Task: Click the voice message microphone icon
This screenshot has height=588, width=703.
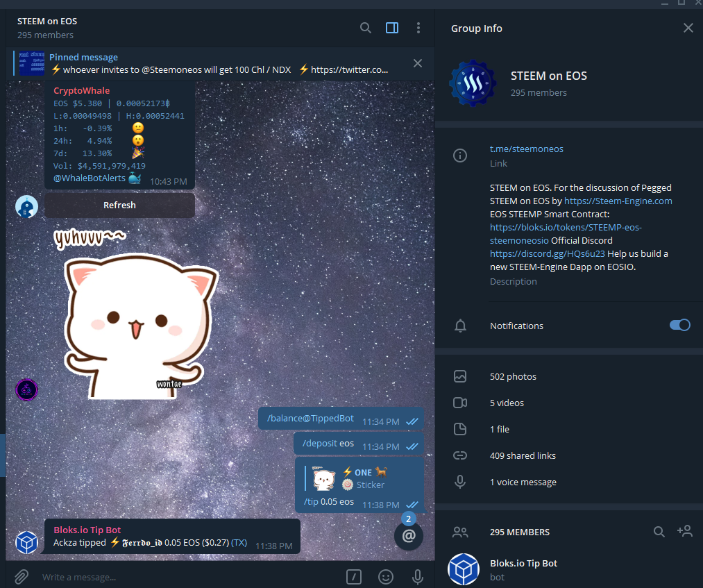Action: (x=460, y=482)
